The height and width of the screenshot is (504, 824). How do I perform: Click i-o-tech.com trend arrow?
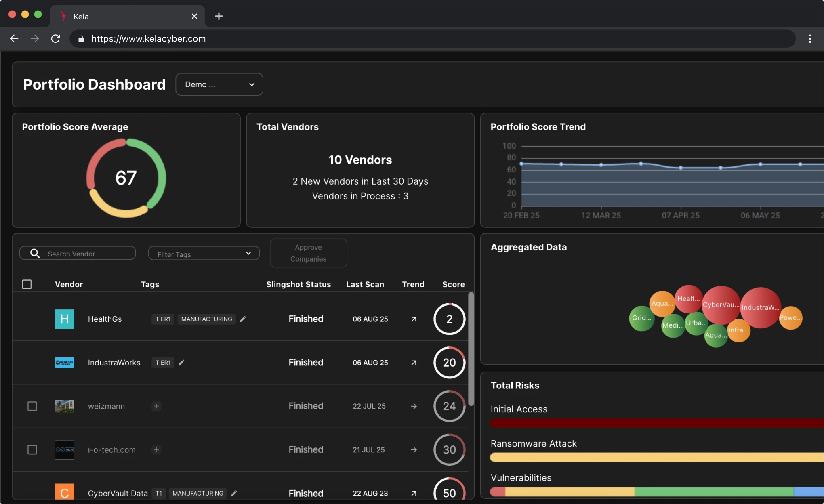(414, 450)
